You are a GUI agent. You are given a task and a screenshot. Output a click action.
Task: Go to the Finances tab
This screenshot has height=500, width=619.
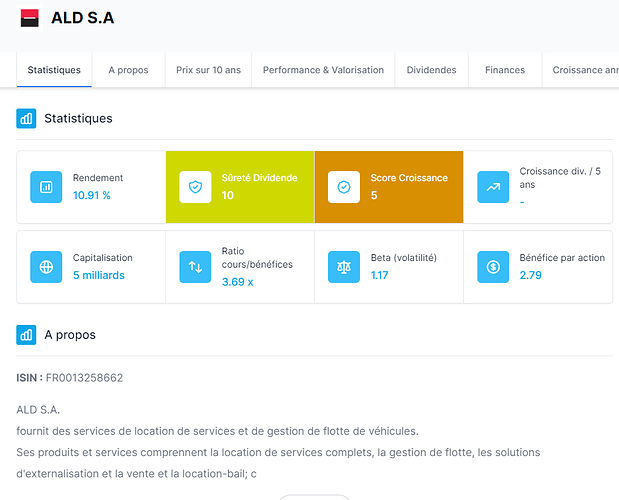(505, 70)
